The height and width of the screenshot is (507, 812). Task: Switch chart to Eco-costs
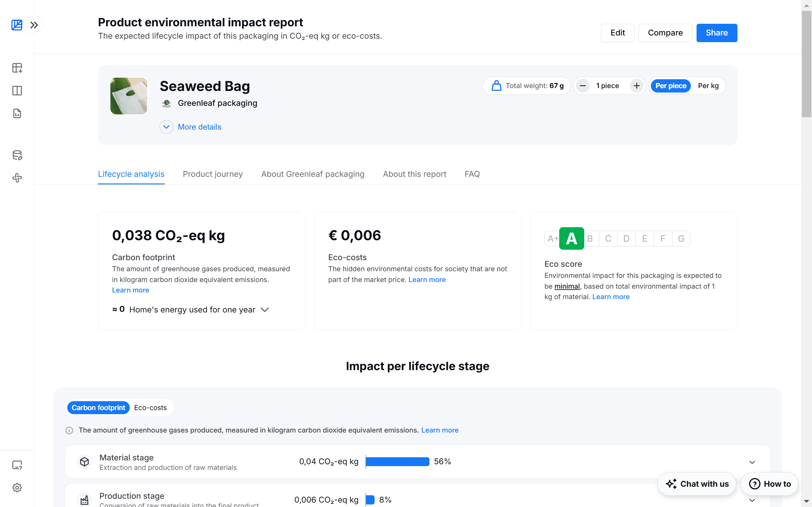pyautogui.click(x=150, y=408)
